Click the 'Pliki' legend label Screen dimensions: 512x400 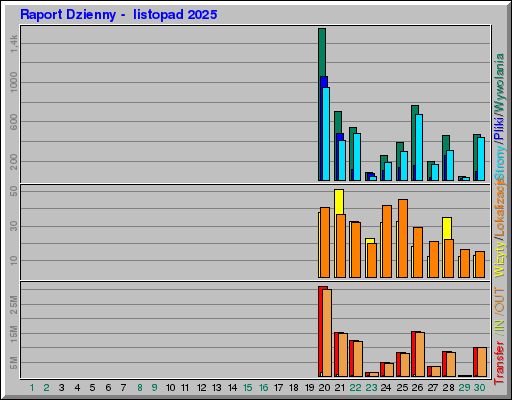pyautogui.click(x=499, y=128)
